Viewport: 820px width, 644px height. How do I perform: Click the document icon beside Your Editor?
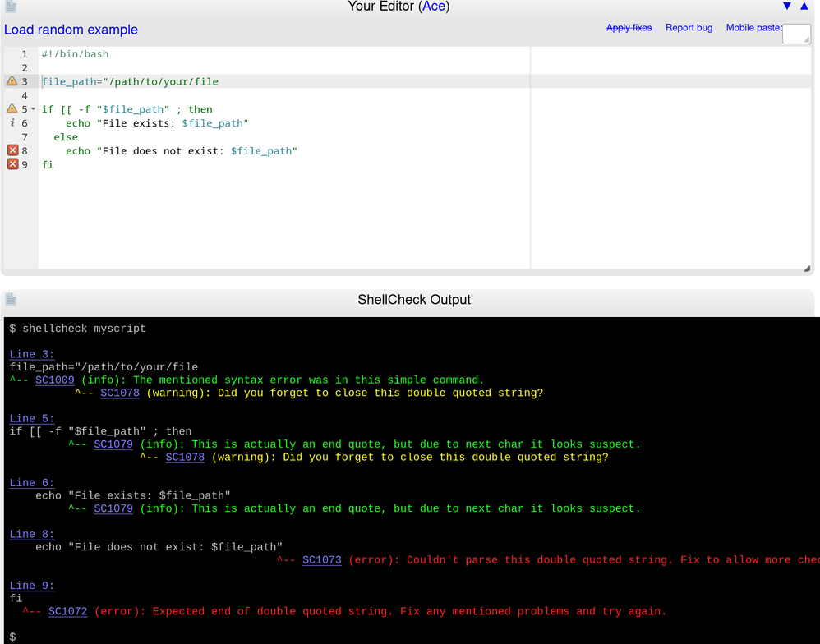(x=11, y=7)
